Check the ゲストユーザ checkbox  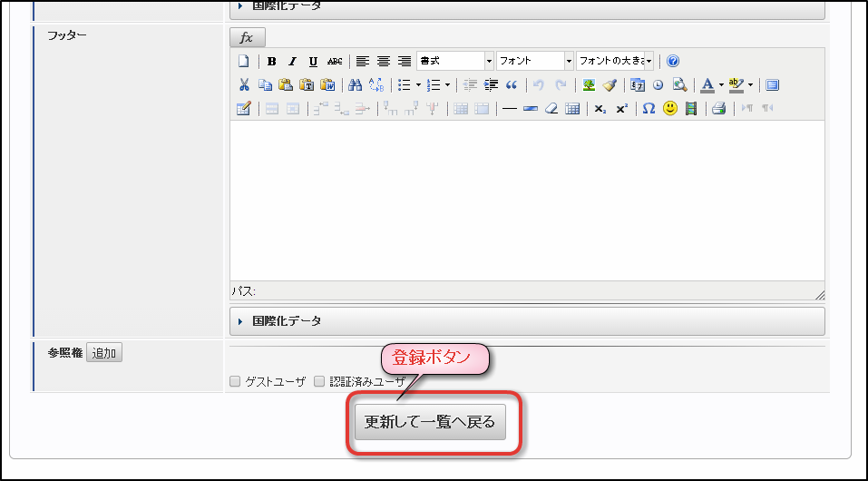(235, 381)
